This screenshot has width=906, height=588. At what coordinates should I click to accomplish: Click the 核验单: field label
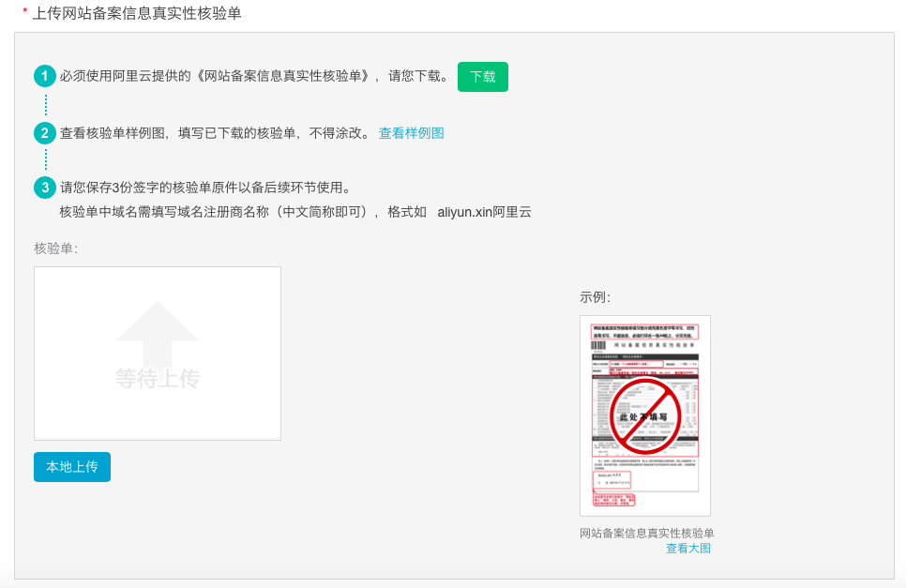55,249
